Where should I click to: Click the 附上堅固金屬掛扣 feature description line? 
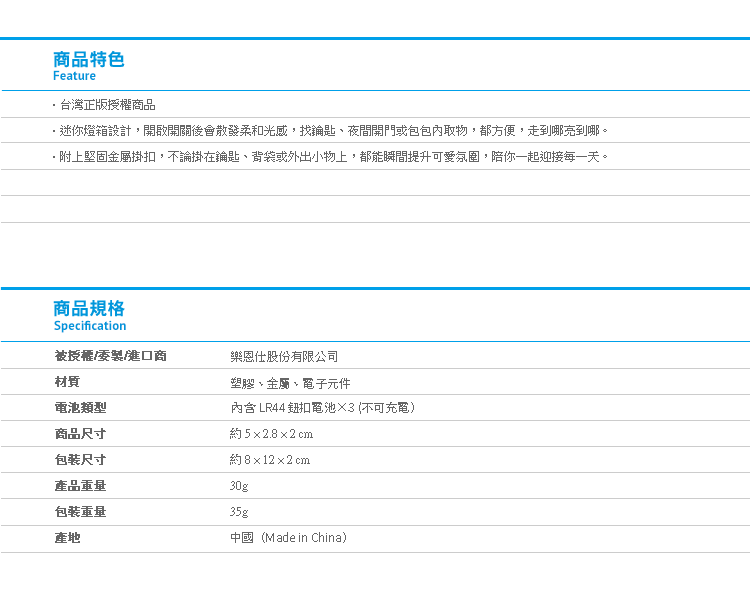(x=330, y=157)
